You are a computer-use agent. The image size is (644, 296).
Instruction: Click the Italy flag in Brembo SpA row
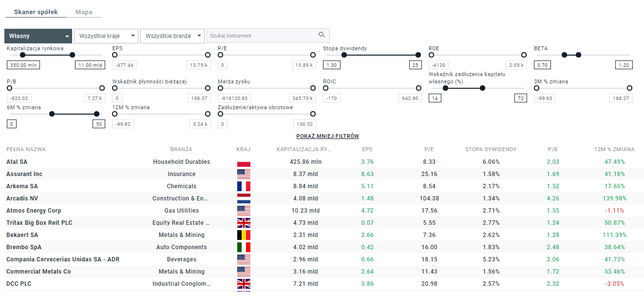(244, 247)
